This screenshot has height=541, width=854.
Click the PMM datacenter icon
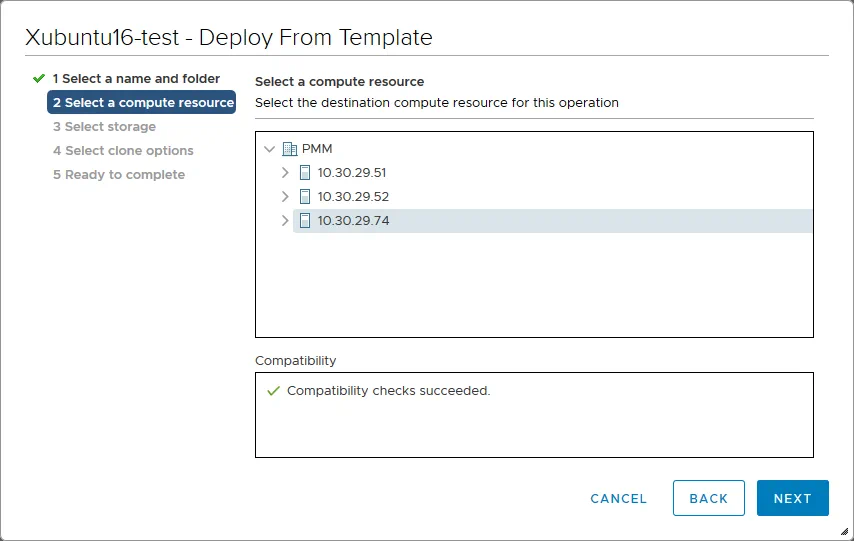[x=290, y=149]
